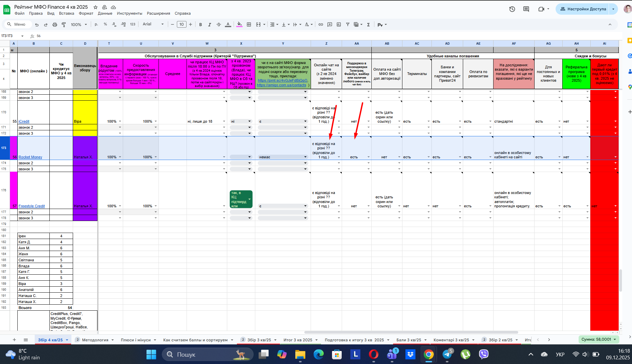Open the 'немає' cell dropdown
The width and height of the screenshot is (632, 364).
pos(305,157)
